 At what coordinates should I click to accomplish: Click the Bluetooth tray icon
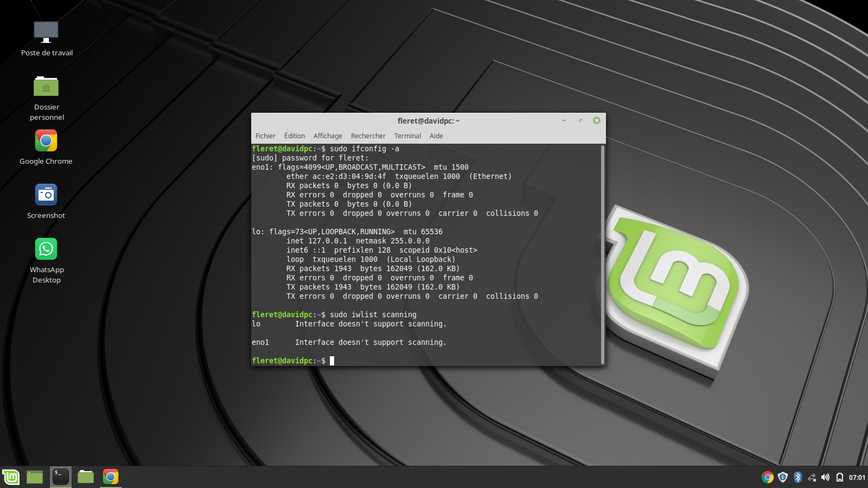coord(797,477)
